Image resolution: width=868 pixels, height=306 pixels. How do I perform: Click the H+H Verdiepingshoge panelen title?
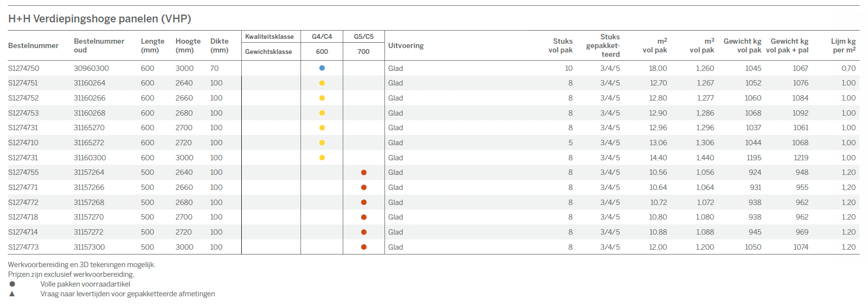[100, 19]
